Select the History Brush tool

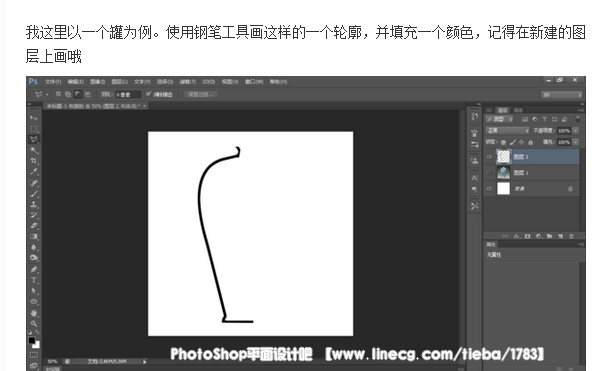pos(34,215)
